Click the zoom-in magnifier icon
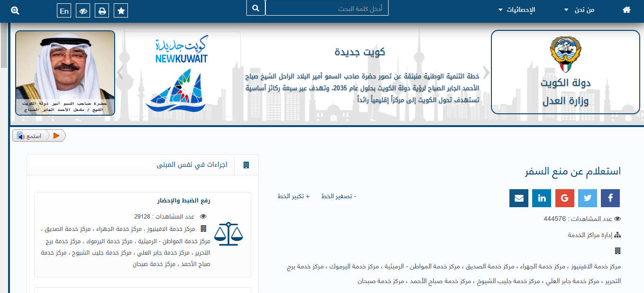The height and width of the screenshot is (293, 644). 15,10
